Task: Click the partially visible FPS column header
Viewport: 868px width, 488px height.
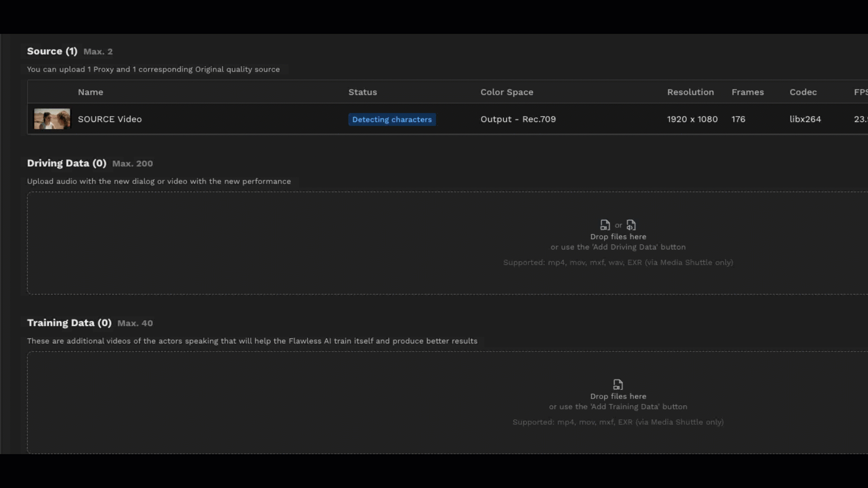Action: coord(860,92)
